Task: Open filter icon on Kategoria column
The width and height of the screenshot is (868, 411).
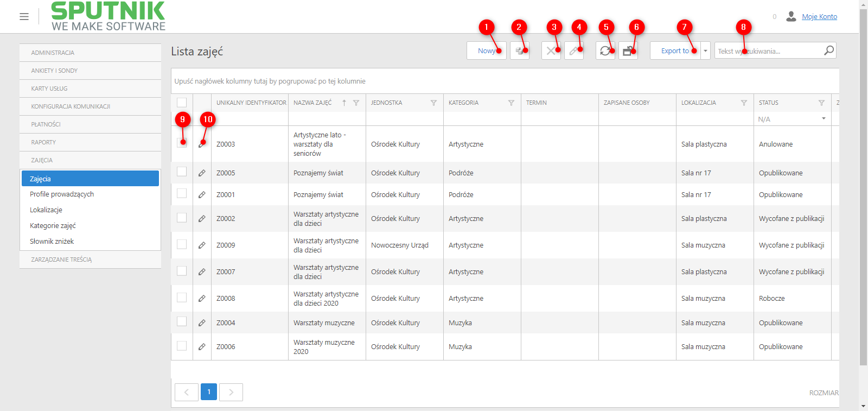Action: coord(511,103)
